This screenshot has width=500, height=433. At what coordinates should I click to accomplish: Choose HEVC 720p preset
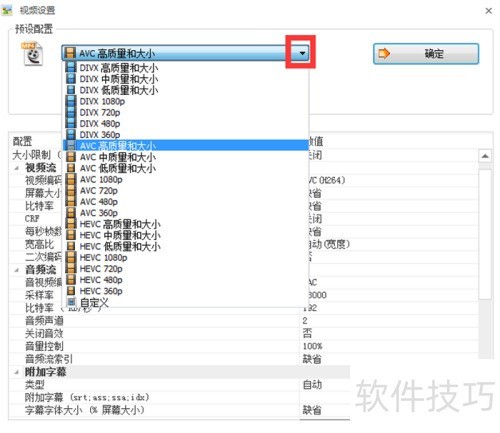pyautogui.click(x=186, y=269)
